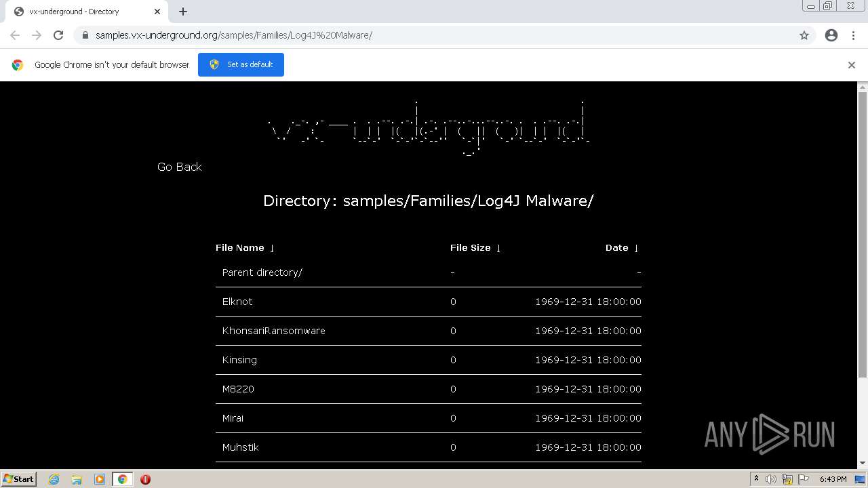
Task: Open media player taskbar icon
Action: [x=100, y=479]
